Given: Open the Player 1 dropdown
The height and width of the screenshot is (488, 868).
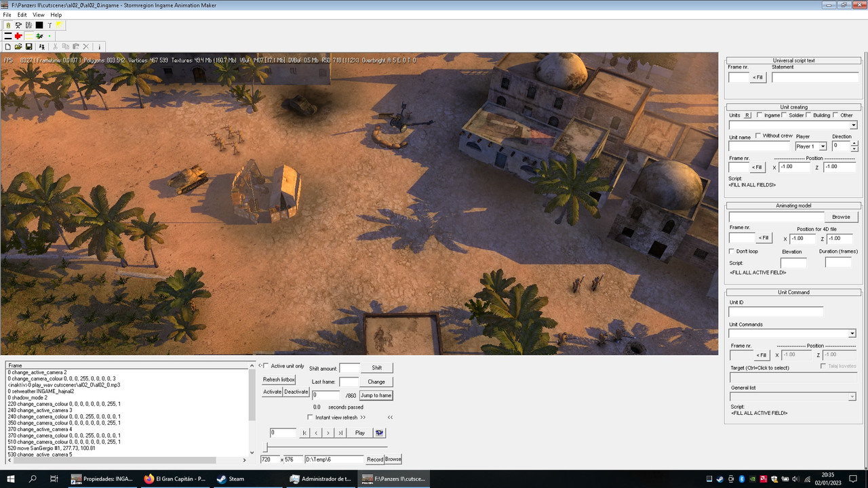Looking at the screenshot, I should 823,146.
